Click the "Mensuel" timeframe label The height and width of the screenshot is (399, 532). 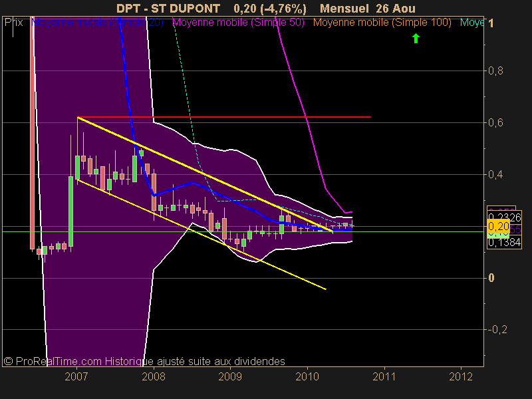pos(344,8)
